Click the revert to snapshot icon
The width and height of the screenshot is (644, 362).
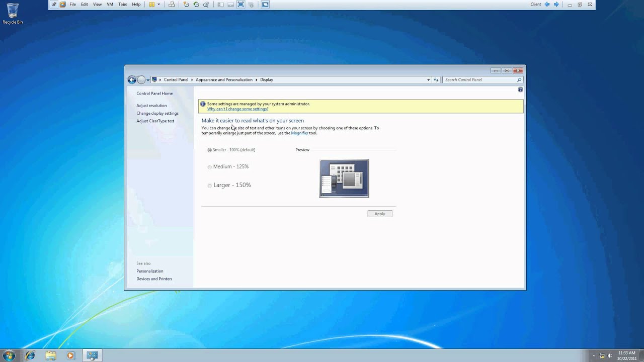pyautogui.click(x=196, y=4)
